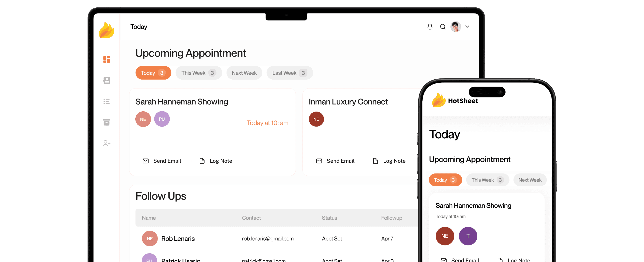Open the dashboard grid view icon
The height and width of the screenshot is (262, 644).
click(x=106, y=59)
